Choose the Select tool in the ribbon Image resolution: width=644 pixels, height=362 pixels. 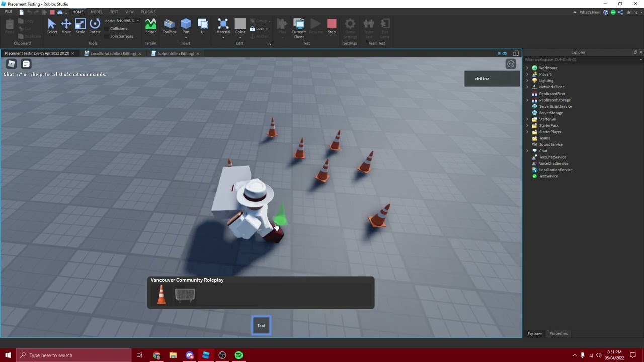click(x=52, y=26)
